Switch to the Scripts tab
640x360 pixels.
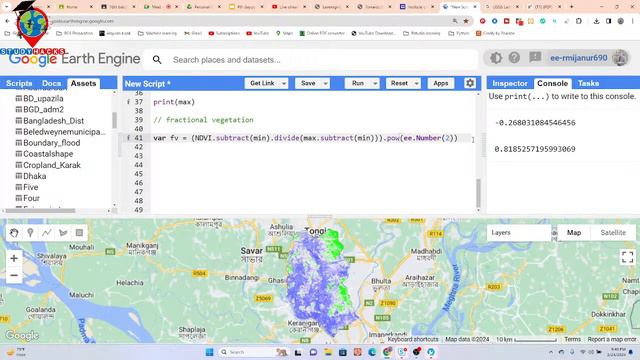19,83
